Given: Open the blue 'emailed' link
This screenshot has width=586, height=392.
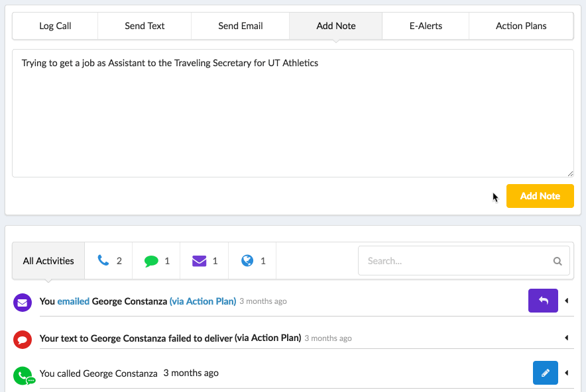Looking at the screenshot, I should click(x=73, y=301).
